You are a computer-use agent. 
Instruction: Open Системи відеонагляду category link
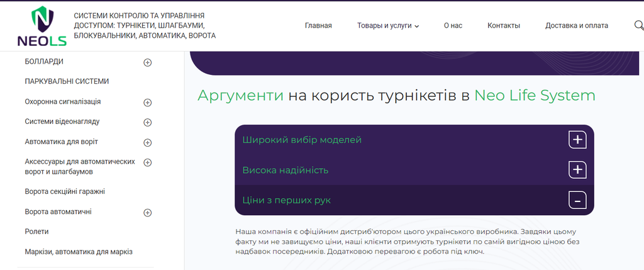click(62, 121)
